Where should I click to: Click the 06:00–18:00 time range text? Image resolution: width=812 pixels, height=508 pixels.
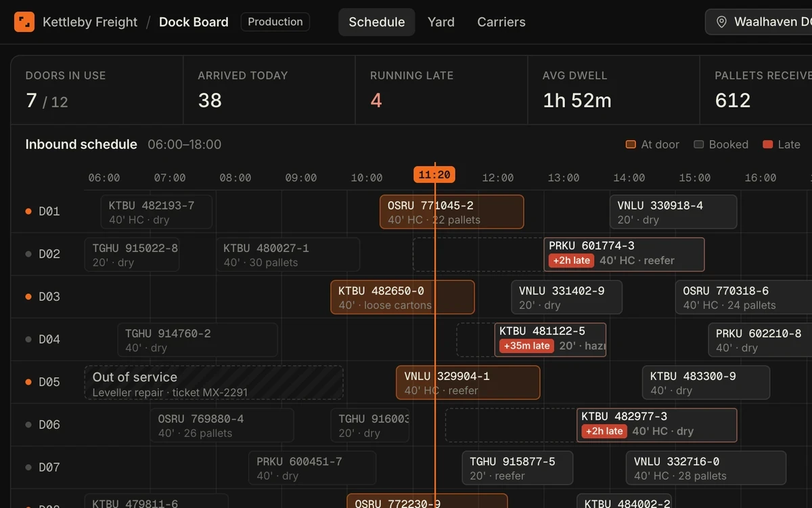185,144
